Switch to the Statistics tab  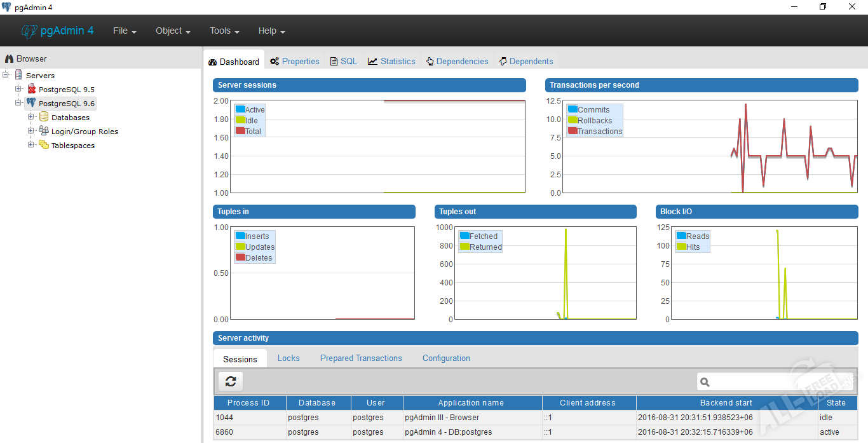coord(391,62)
